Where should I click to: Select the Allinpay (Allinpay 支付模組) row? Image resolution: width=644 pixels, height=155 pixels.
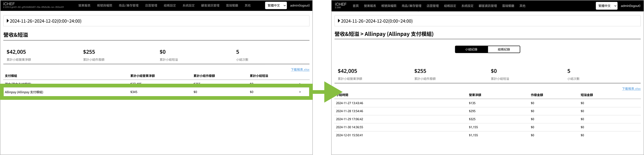(x=24, y=92)
